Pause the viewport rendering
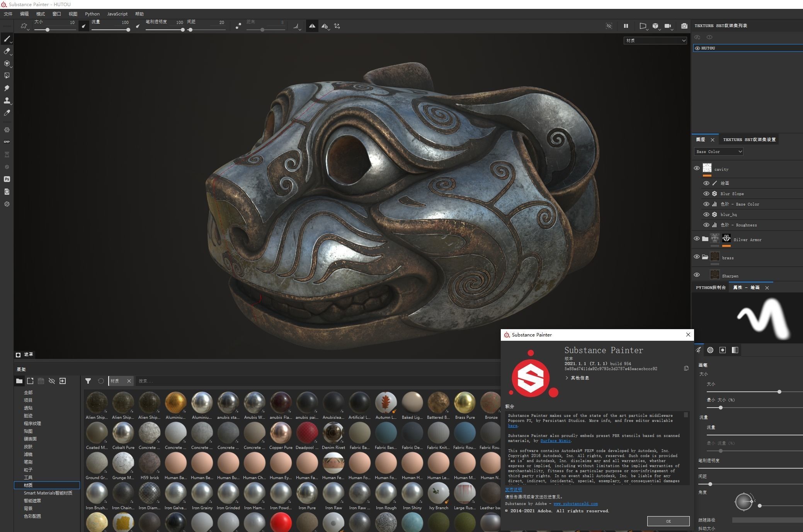The height and width of the screenshot is (532, 803). (x=626, y=26)
